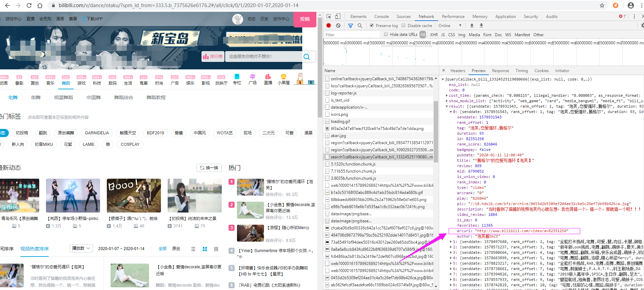Select 街舞 subcategory link
The height and width of the screenshot is (290, 644).
point(36,97)
